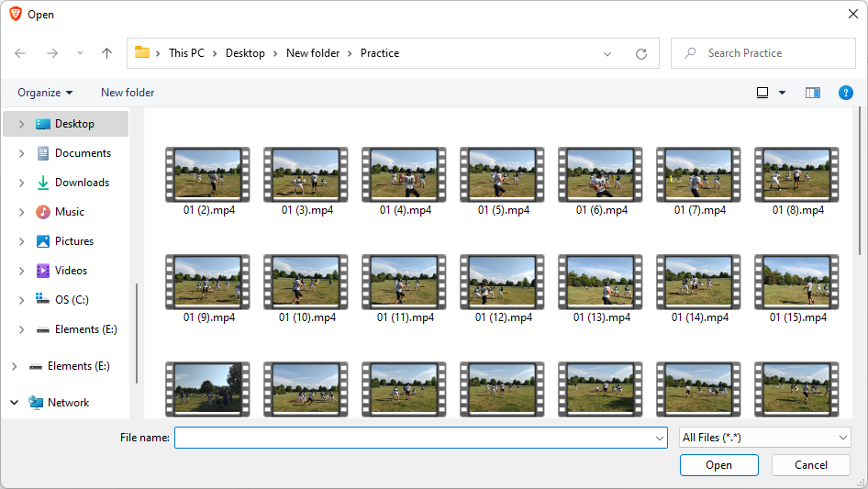The height and width of the screenshot is (489, 868).
Task: Expand the Documents tree node
Action: click(x=22, y=153)
